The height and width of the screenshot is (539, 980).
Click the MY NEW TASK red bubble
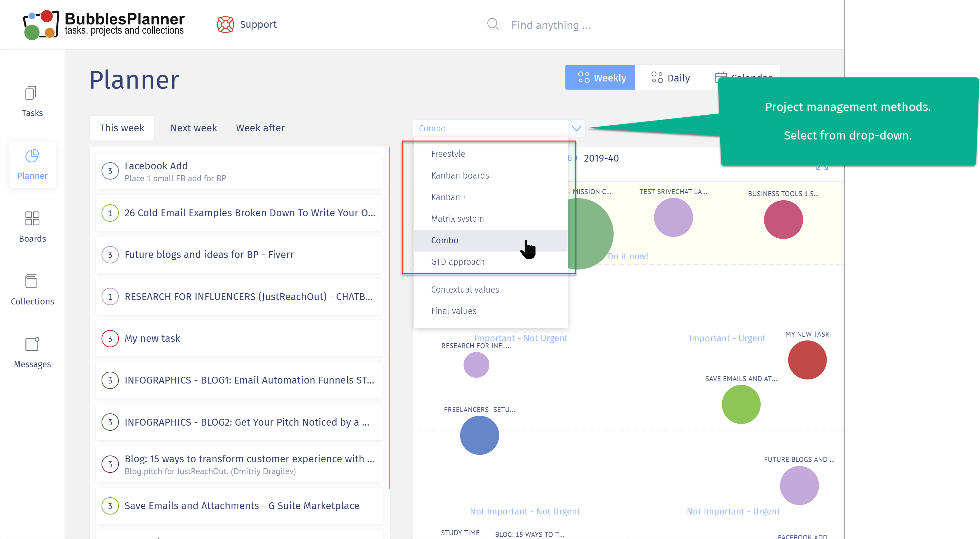[807, 360]
